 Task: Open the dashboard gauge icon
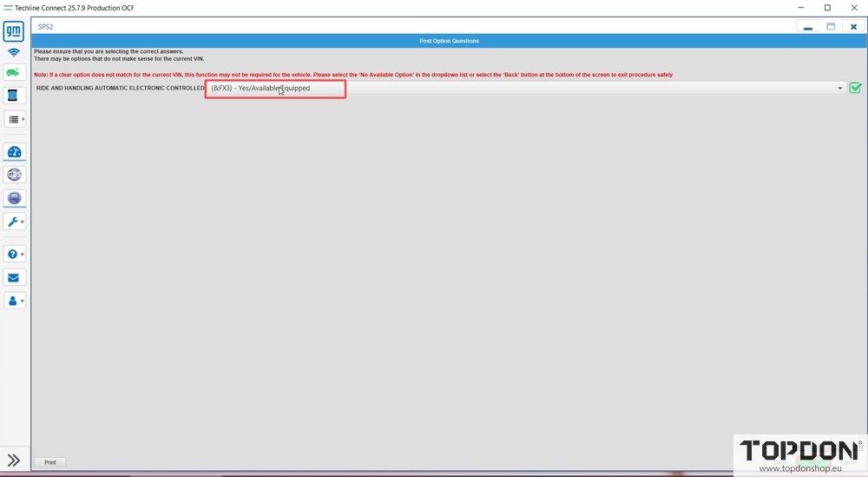tap(13, 152)
